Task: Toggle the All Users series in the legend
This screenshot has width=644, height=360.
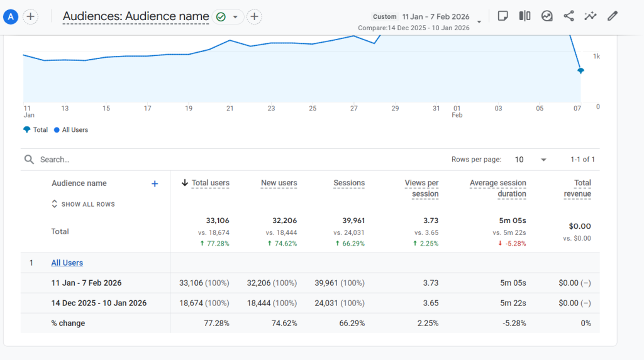Action: [x=71, y=130]
